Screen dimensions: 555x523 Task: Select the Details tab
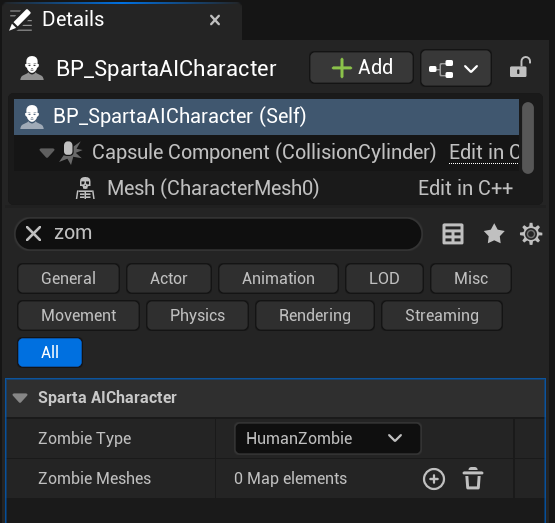73,19
